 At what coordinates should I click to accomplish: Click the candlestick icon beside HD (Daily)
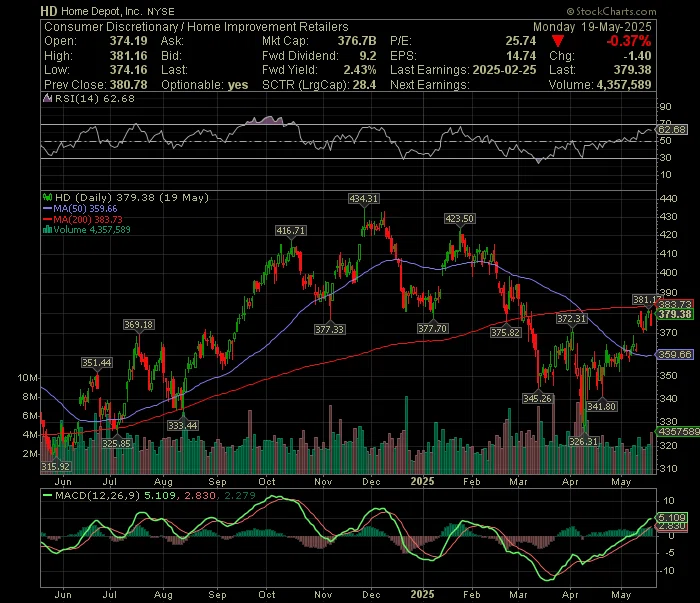click(x=47, y=197)
